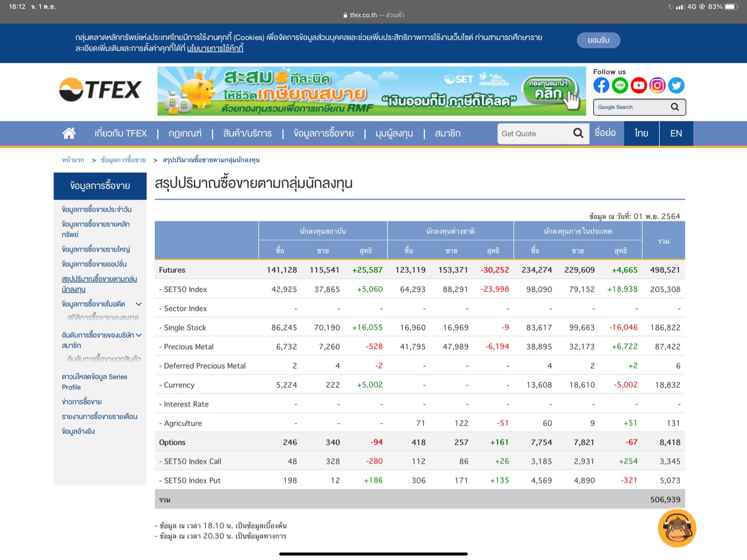Click the Get Quote search magnifier icon

point(578,133)
